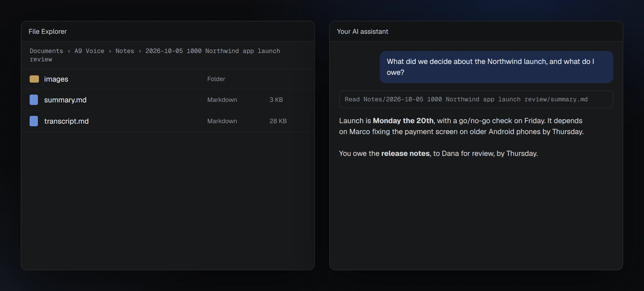
Task: Select the images folder name
Action: coord(56,79)
